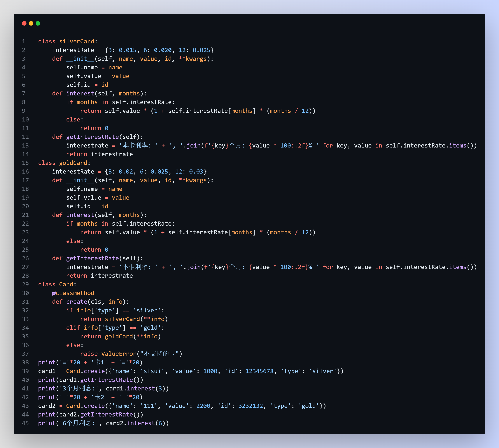Click line number 36 beside 'else:'
Viewport: 499px width, 448px height.
click(25, 345)
